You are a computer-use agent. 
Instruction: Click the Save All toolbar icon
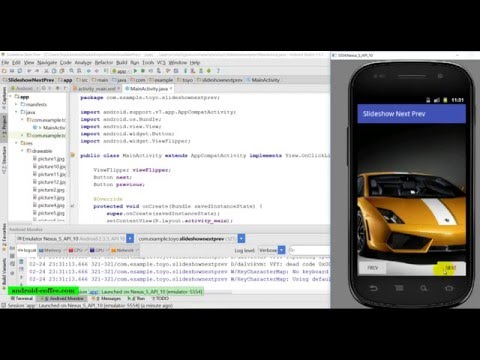tap(12, 71)
